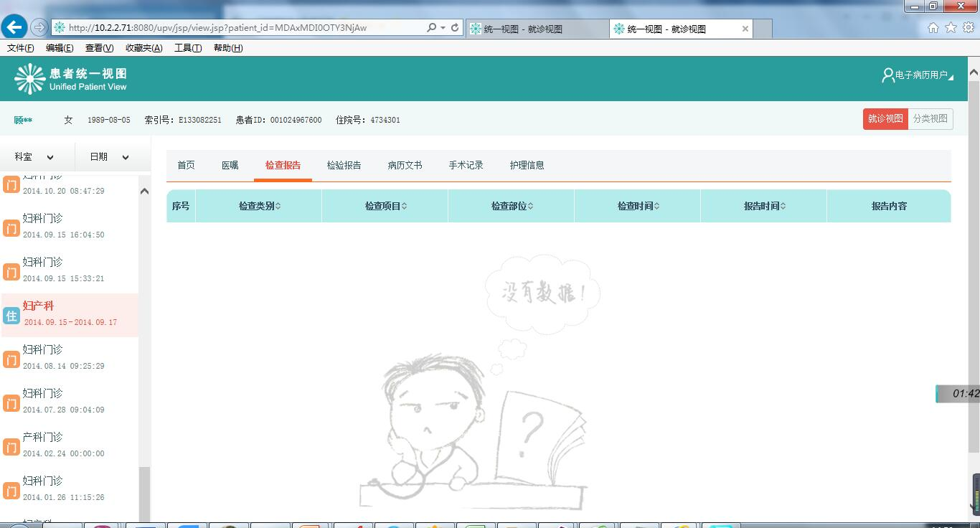Click orange 门 icon dated 2014.08.14
The image size is (980, 528).
(11, 359)
